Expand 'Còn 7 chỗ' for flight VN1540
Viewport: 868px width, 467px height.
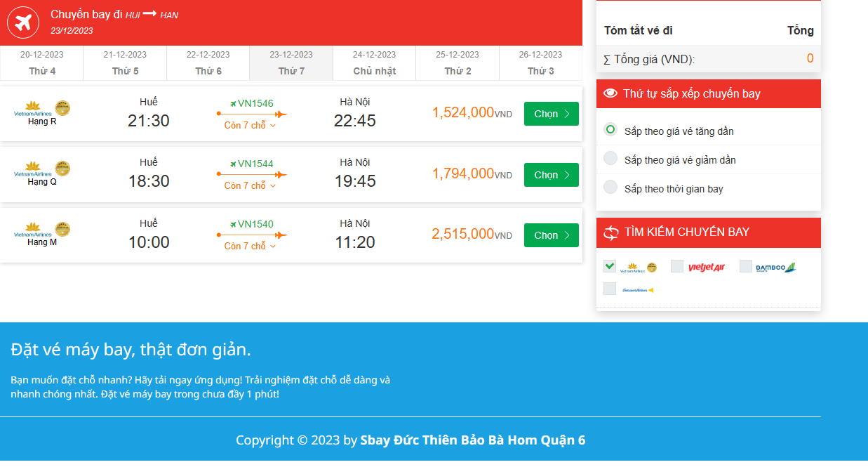click(251, 246)
